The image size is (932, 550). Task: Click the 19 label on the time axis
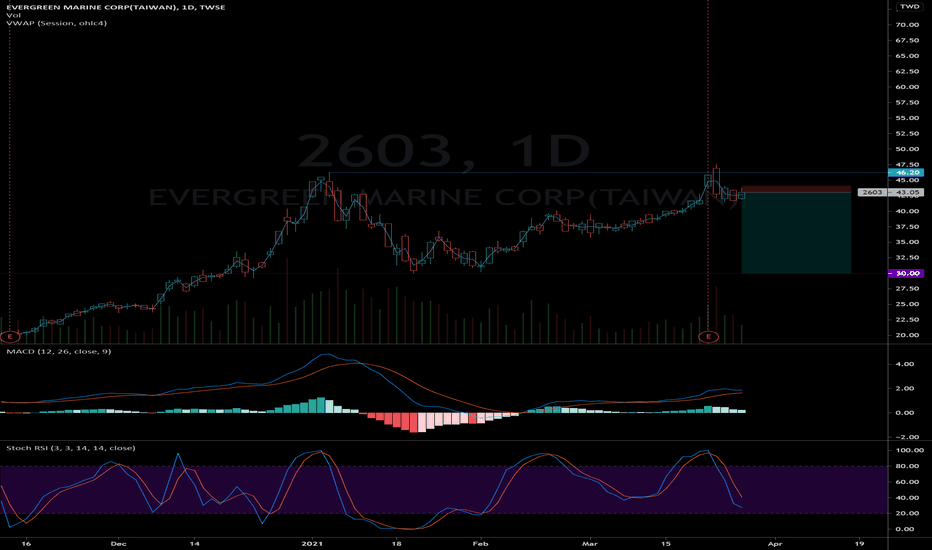859,543
